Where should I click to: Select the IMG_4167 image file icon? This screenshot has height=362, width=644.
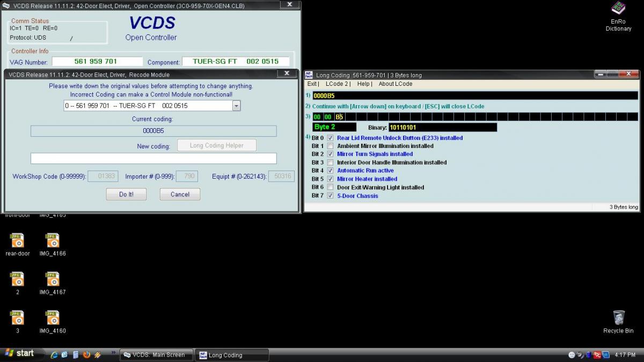pos(53,283)
